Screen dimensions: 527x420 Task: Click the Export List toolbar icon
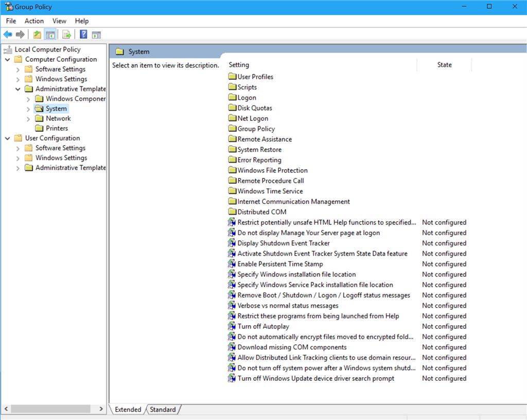coord(66,34)
